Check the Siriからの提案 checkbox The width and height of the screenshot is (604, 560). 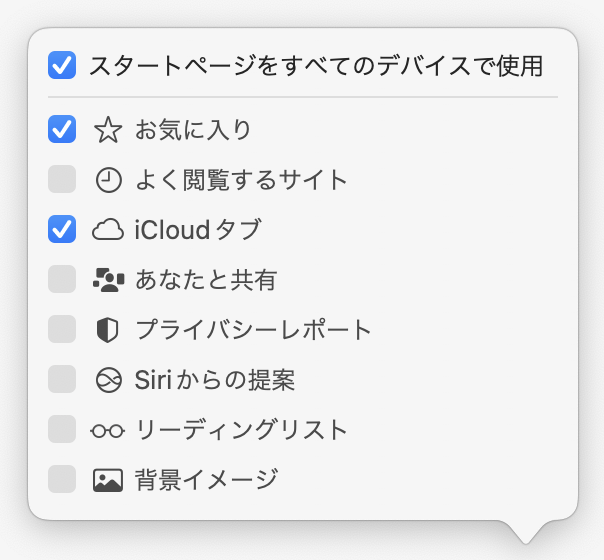pos(62,379)
